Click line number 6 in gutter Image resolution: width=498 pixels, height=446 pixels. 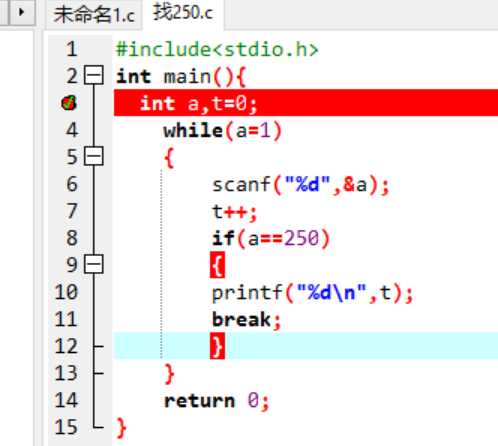click(72, 184)
